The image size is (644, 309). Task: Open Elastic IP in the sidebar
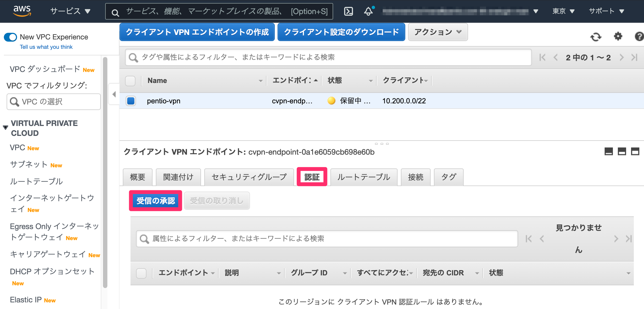tap(26, 300)
